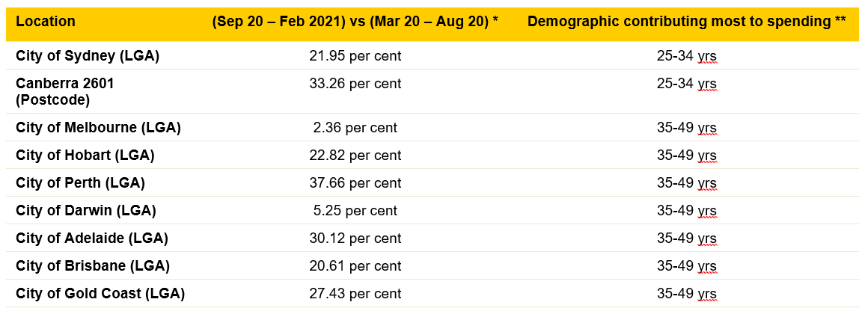
Task: Click Demographic contributing most to spending header
Action: coord(686,21)
